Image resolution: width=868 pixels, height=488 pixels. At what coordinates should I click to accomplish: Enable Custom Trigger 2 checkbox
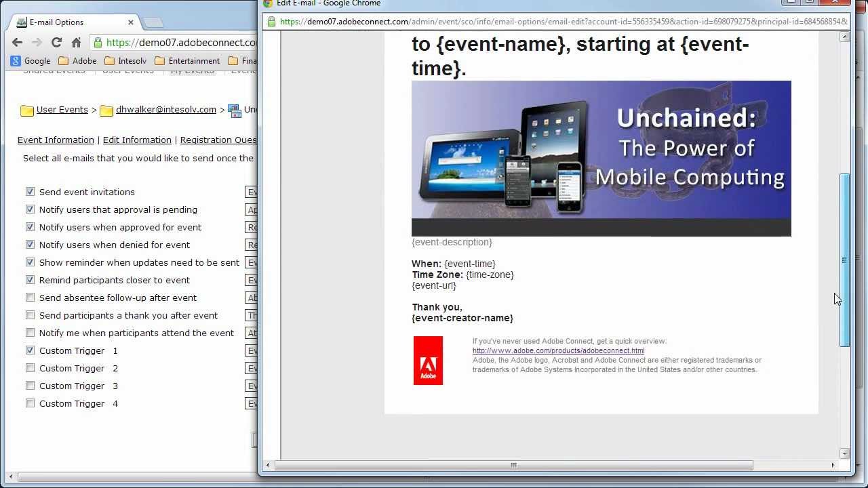(x=30, y=368)
